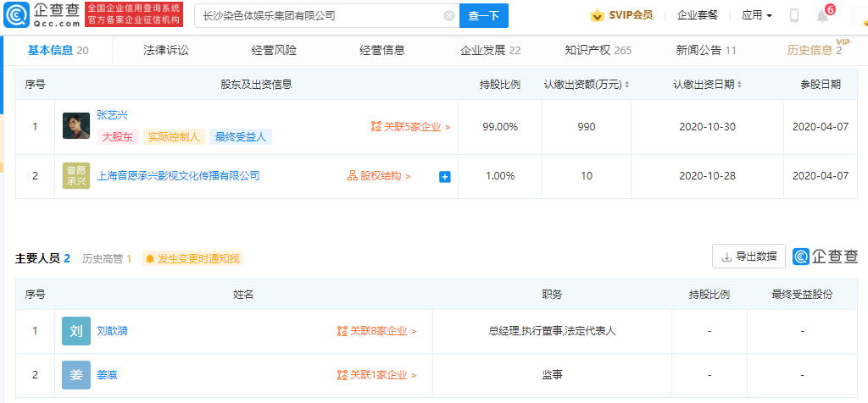Click 99.00% shareholding cell
The width and height of the screenshot is (868, 403).
pyautogui.click(x=500, y=127)
